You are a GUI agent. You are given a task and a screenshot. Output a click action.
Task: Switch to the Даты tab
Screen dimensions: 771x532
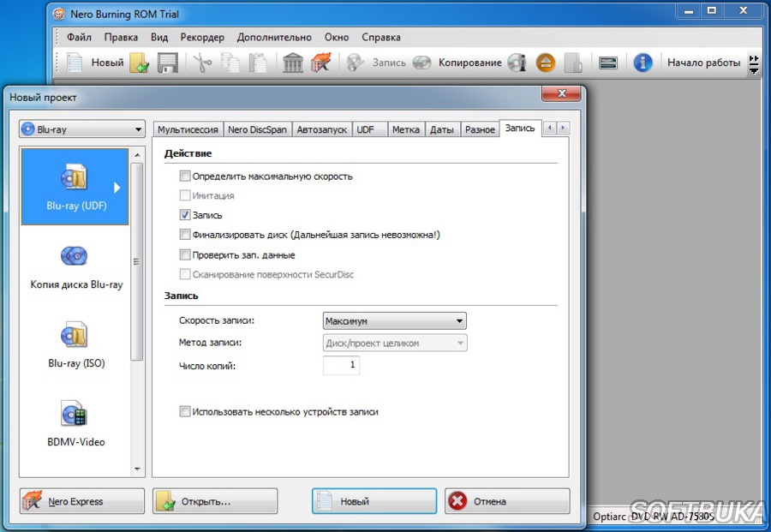pyautogui.click(x=443, y=130)
